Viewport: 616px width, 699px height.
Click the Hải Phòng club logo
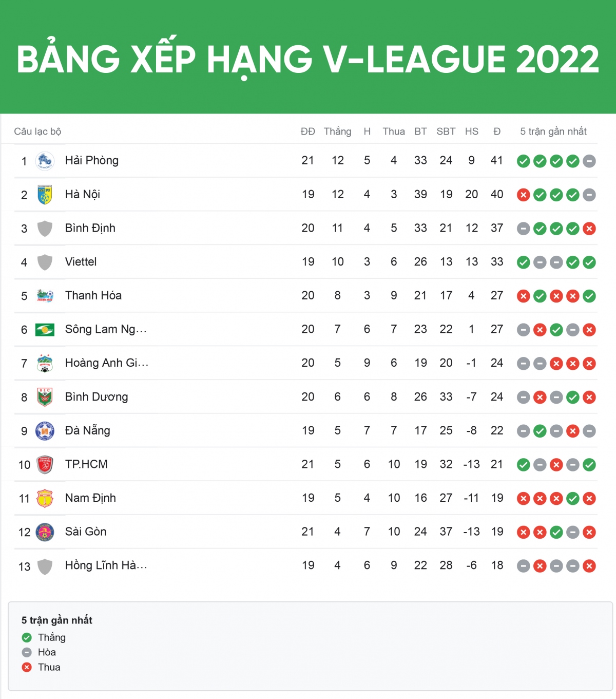point(45,161)
